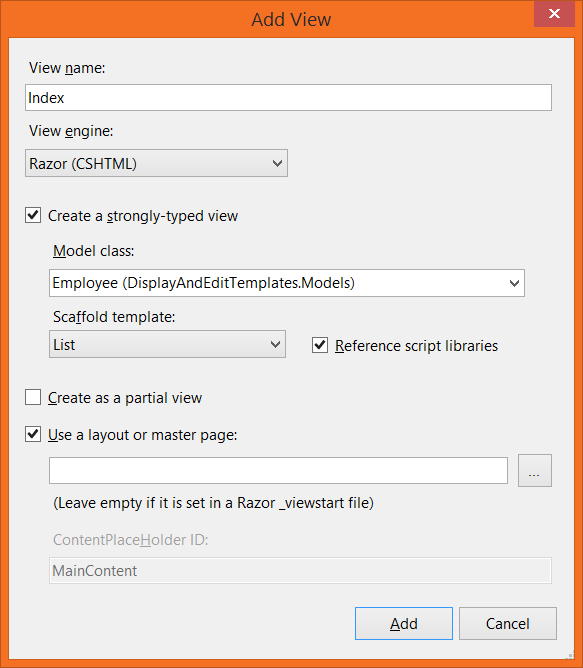Click inside the Employee model class text
This screenshot has height=668, width=583.
(204, 283)
